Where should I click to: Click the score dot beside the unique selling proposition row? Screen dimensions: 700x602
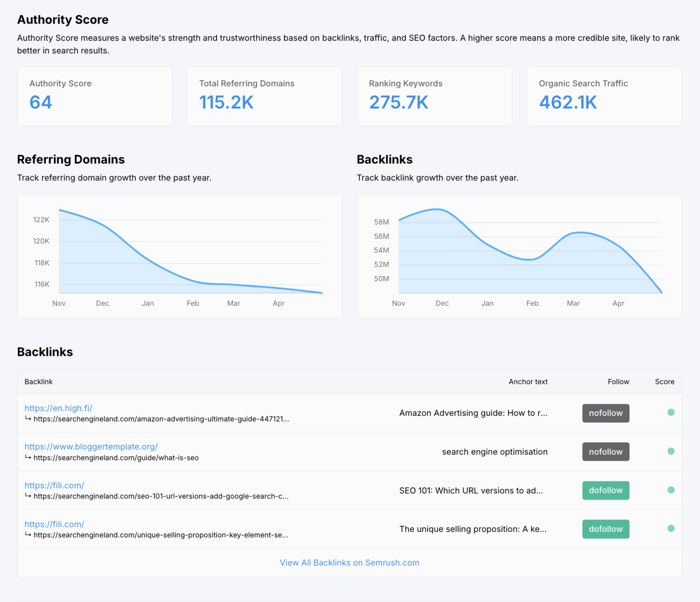point(671,528)
